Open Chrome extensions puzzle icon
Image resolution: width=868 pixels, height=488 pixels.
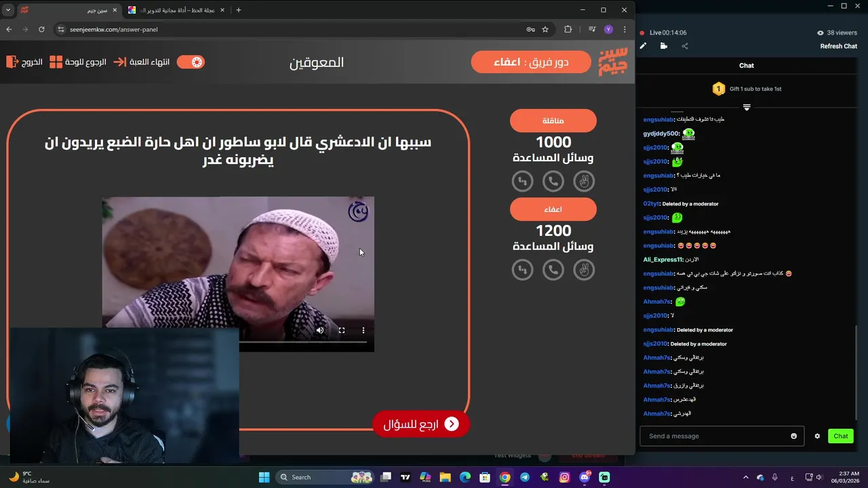[568, 29]
